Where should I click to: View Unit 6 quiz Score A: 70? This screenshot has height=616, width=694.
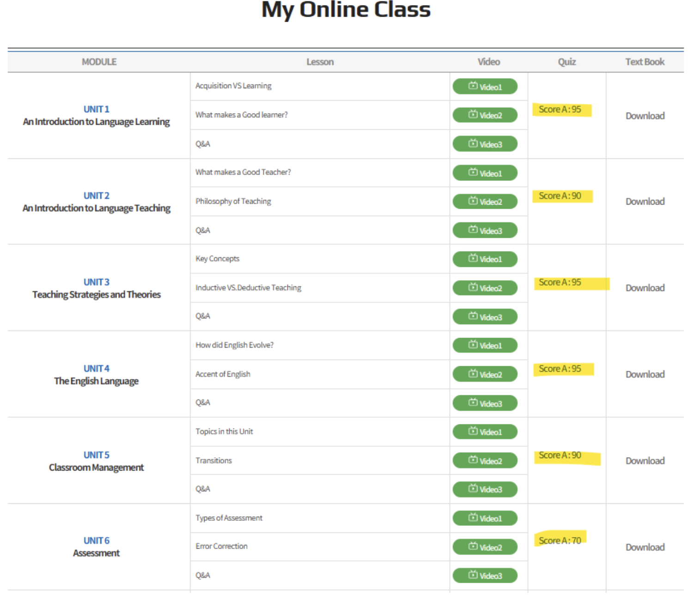pyautogui.click(x=560, y=540)
